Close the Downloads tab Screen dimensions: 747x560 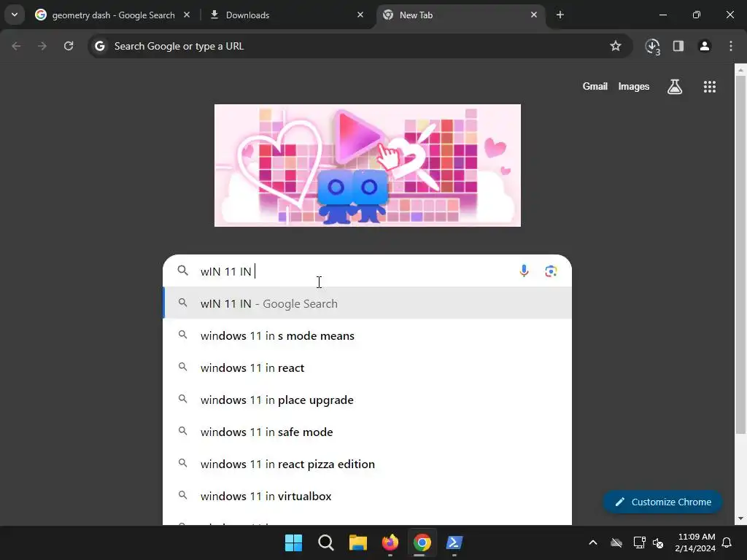point(360,15)
